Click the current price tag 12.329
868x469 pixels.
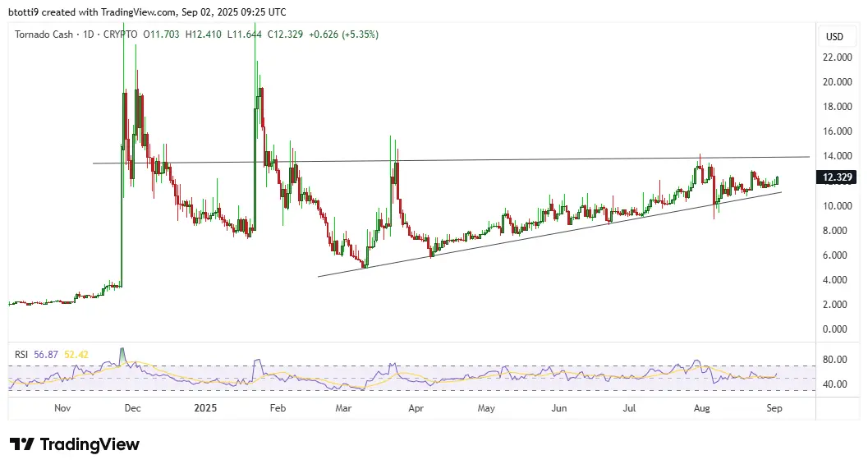(837, 177)
